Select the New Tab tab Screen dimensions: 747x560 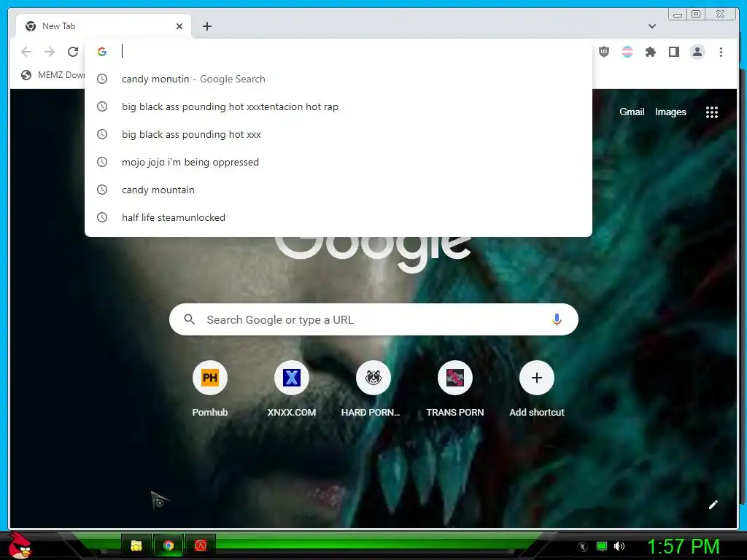point(104,26)
